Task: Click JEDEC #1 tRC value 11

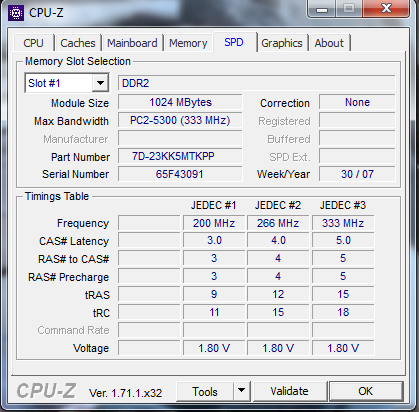Action: tap(214, 312)
